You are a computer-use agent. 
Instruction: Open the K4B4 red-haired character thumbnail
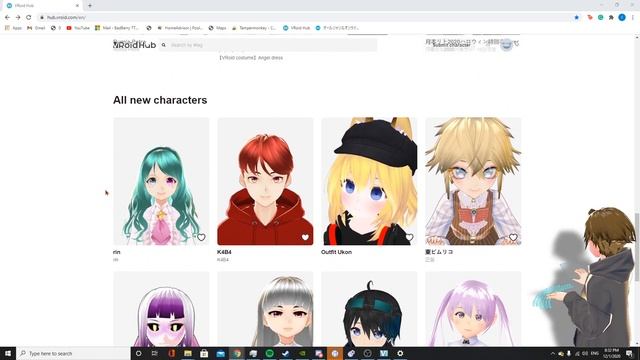tap(265, 181)
